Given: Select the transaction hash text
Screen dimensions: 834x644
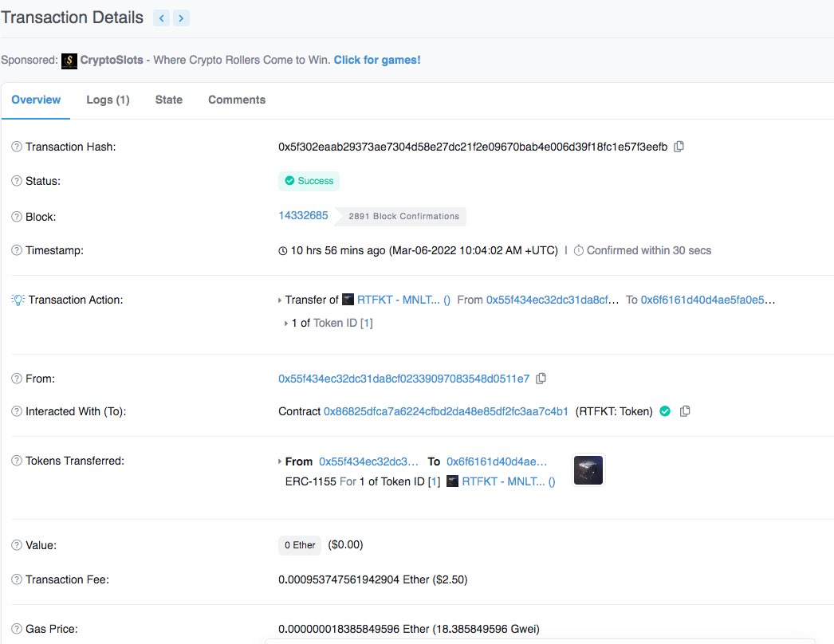Looking at the screenshot, I should coord(473,147).
